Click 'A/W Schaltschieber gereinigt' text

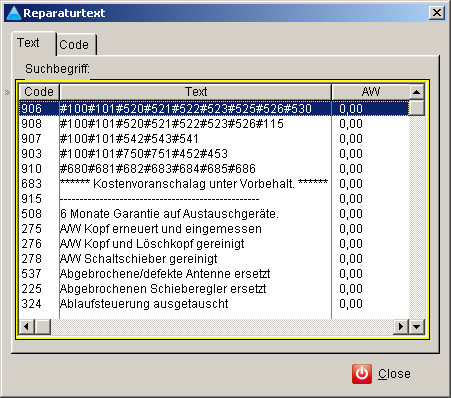139,259
